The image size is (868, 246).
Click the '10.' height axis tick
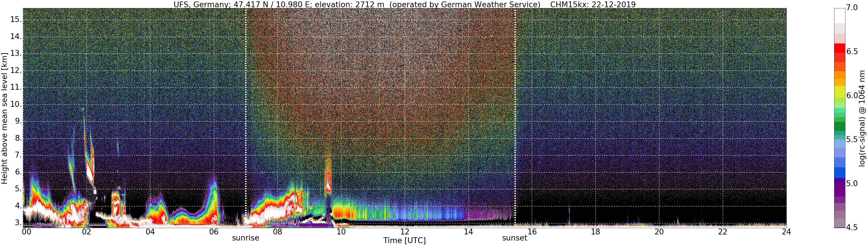(x=16, y=104)
